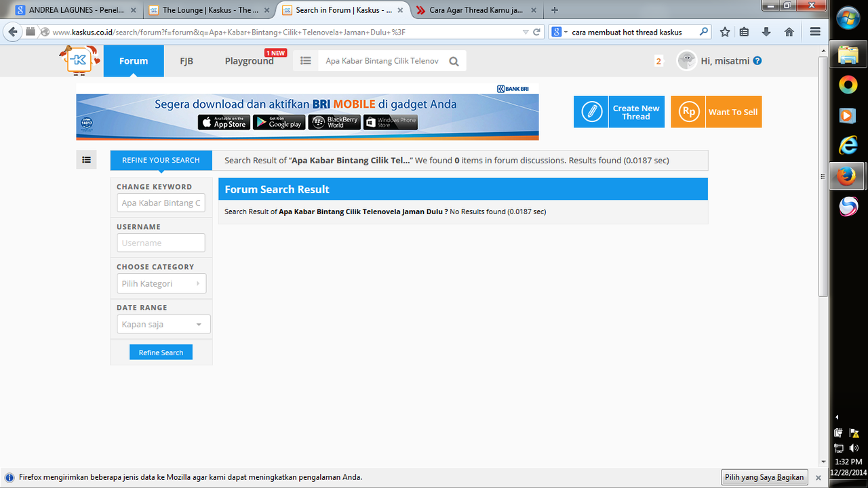The image size is (868, 488).
Task: Click the user avatar picture
Action: [x=686, y=60]
